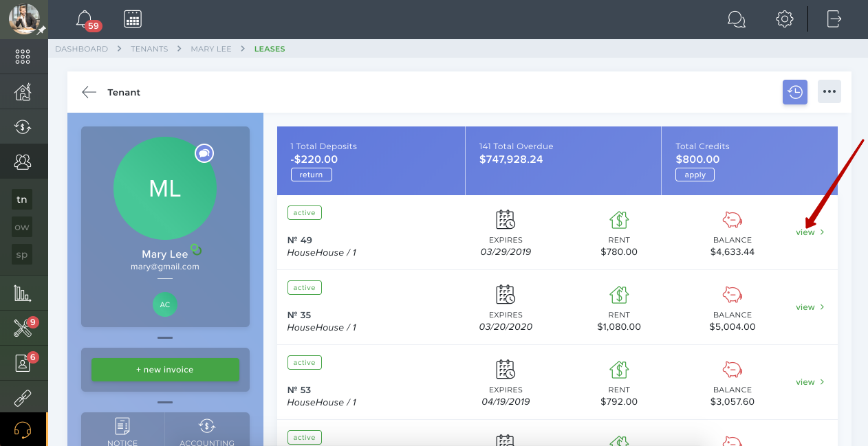Select the people group icon in sidebar

click(23, 161)
